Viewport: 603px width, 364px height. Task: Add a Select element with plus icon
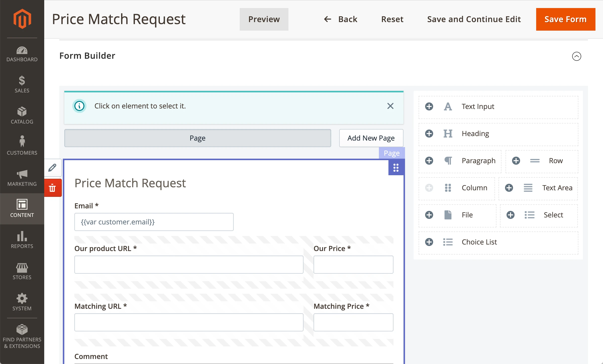pos(511,215)
